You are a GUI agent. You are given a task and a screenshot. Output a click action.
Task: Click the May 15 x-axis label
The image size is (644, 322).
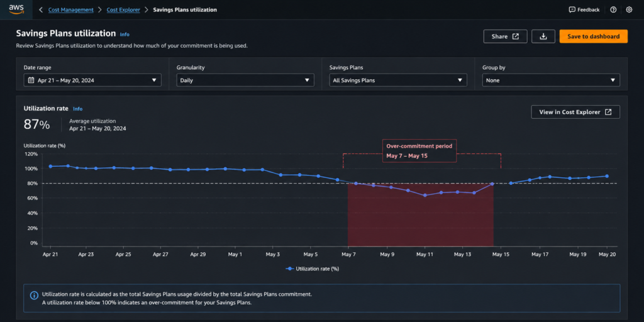coord(501,254)
